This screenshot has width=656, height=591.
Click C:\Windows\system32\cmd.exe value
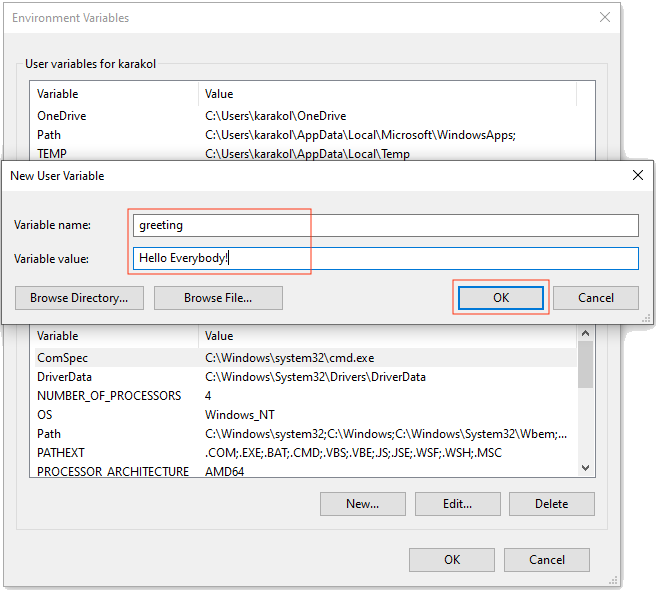pos(290,358)
